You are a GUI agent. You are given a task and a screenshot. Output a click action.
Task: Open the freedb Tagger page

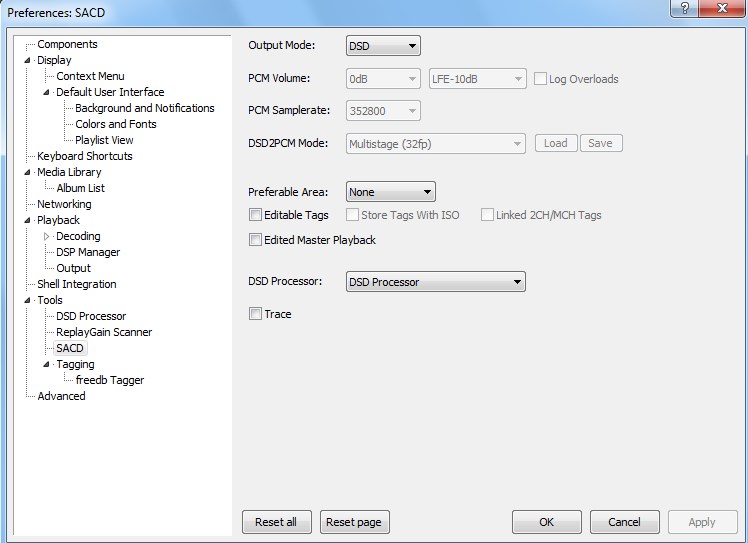pos(110,380)
